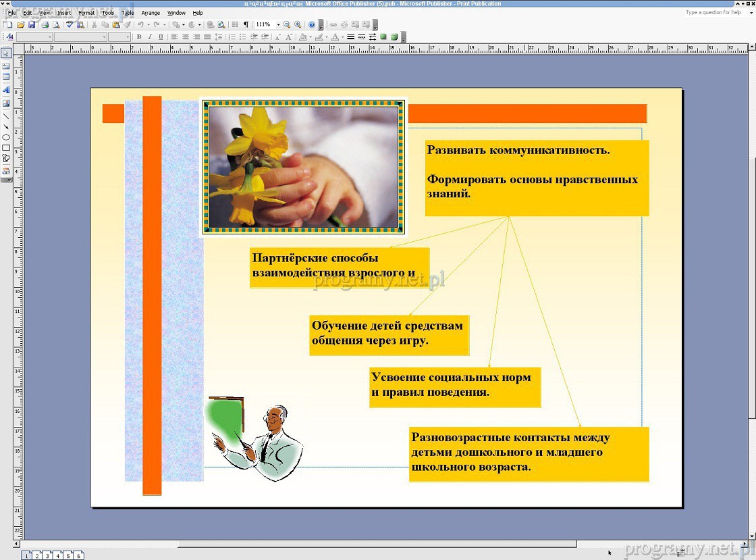The height and width of the screenshot is (560, 756).
Task: Click the horizontal scrollbar left arrow
Action: pyautogui.click(x=18, y=544)
